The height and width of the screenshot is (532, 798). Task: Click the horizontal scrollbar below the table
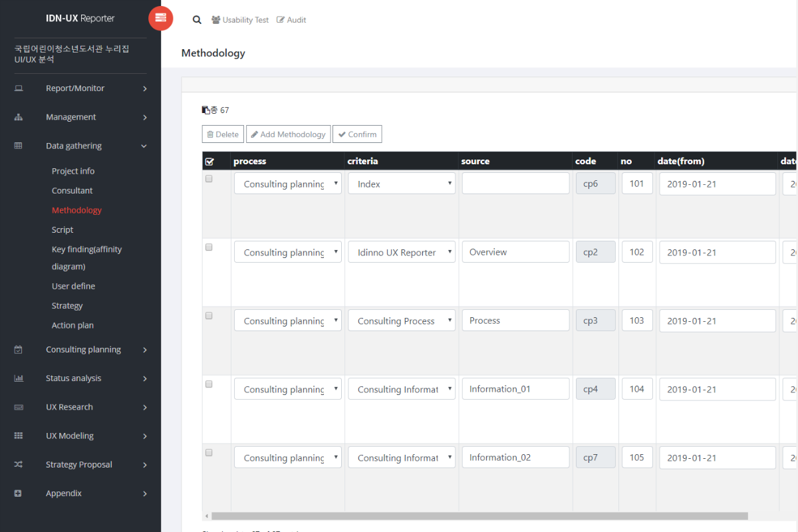tap(479, 516)
